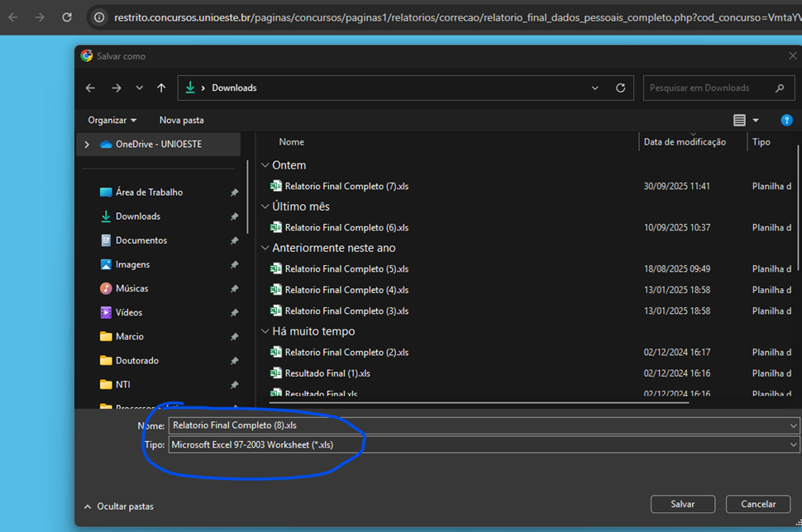Open Documentos in the navigation pane
Viewport: 802px width, 532px height.
click(x=141, y=240)
